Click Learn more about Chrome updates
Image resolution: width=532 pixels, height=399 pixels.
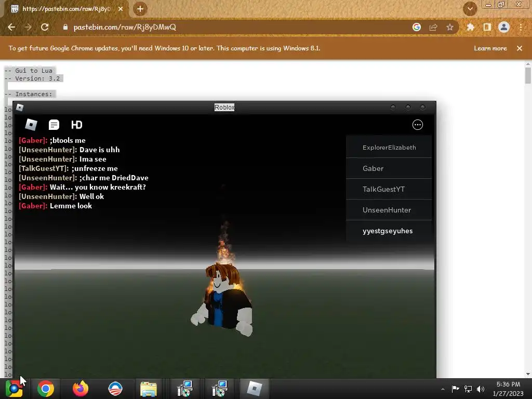490,48
